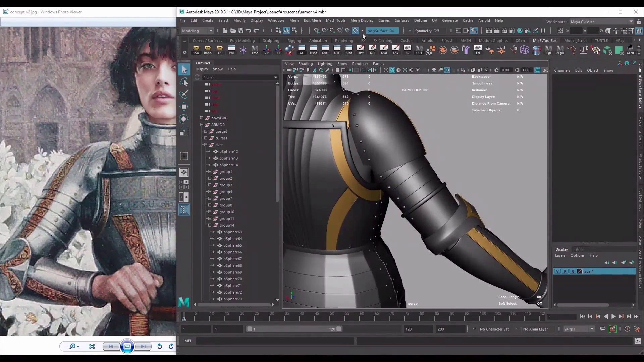Image resolution: width=644 pixels, height=362 pixels.
Task: Open the UTE shelf tool
Action: pyautogui.click(x=337, y=50)
